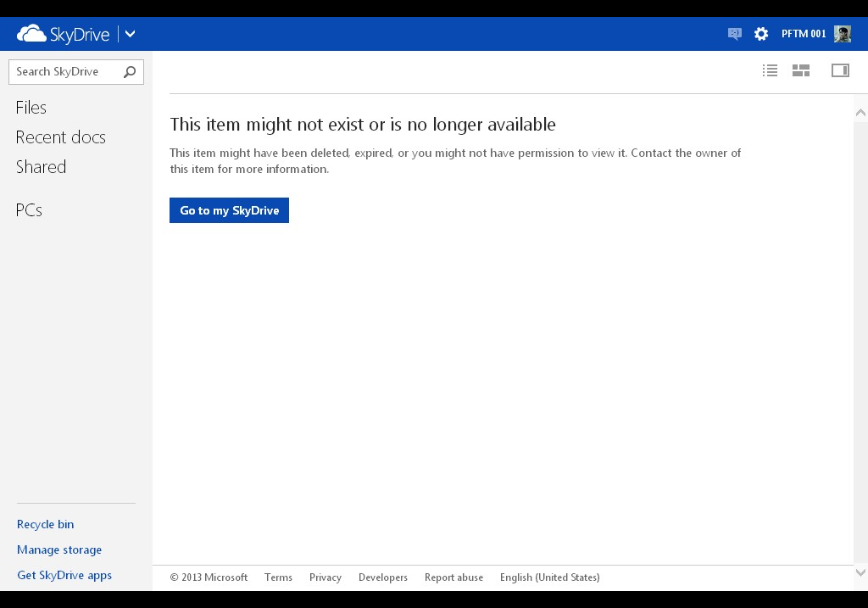This screenshot has height=608, width=868.
Task: Open the English (United States) language selector
Action: click(549, 577)
